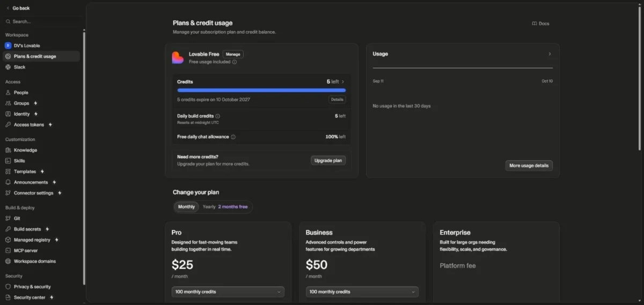Click the Privacy & security shield icon
Viewport: 644px width, 305px height.
8,287
